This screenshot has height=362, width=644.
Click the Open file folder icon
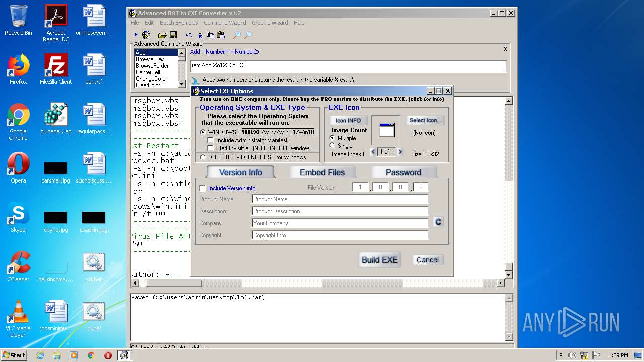point(162,35)
